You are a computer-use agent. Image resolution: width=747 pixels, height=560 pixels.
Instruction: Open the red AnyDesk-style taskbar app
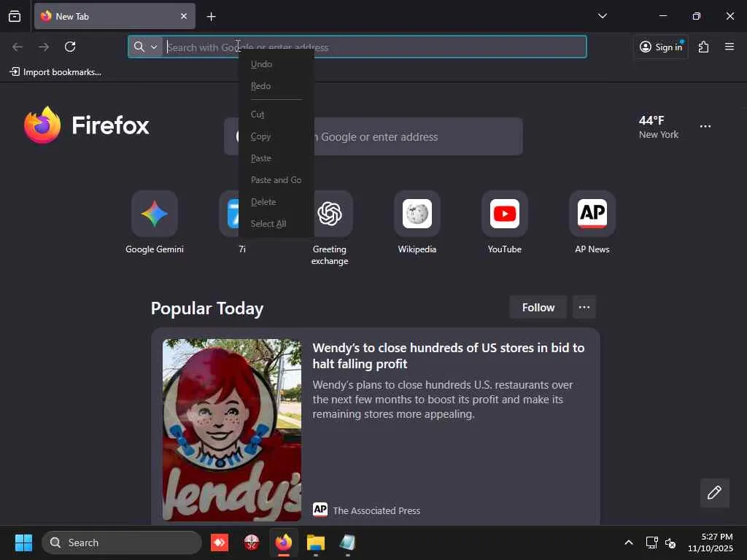(220, 542)
